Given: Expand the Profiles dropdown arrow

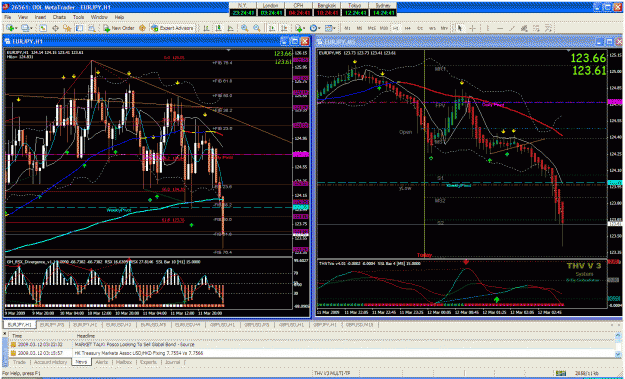Looking at the screenshot, I should pyautogui.click(x=32, y=28).
